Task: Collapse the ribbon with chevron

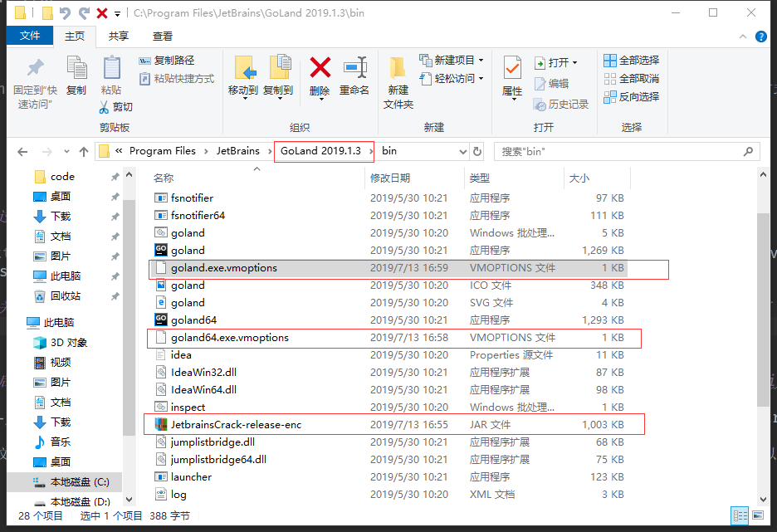Action: pos(742,37)
